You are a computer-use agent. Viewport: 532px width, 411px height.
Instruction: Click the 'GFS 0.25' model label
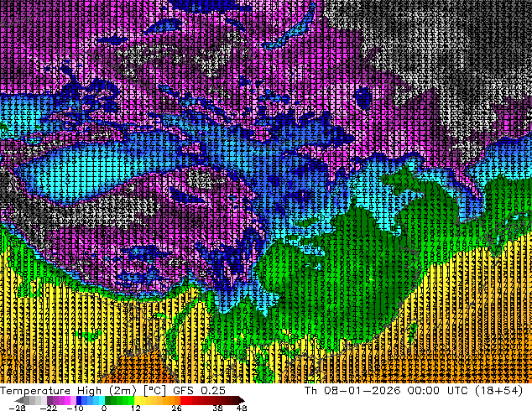pyautogui.click(x=199, y=391)
